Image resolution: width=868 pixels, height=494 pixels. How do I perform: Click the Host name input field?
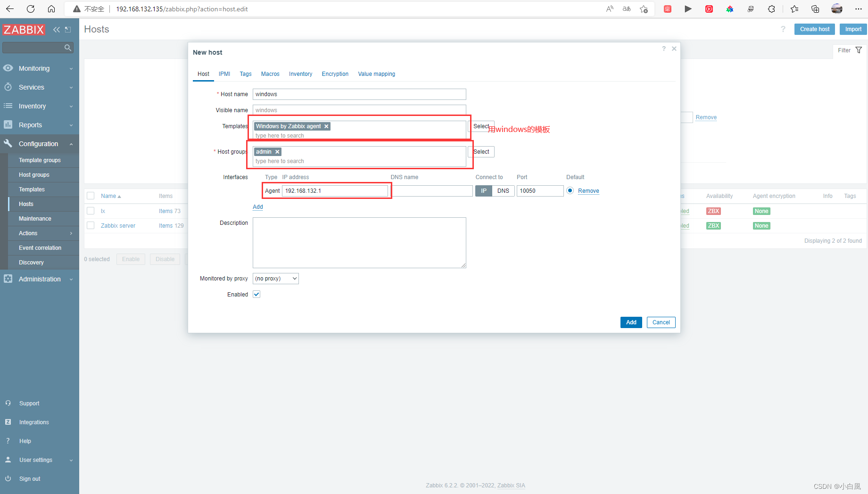359,94
